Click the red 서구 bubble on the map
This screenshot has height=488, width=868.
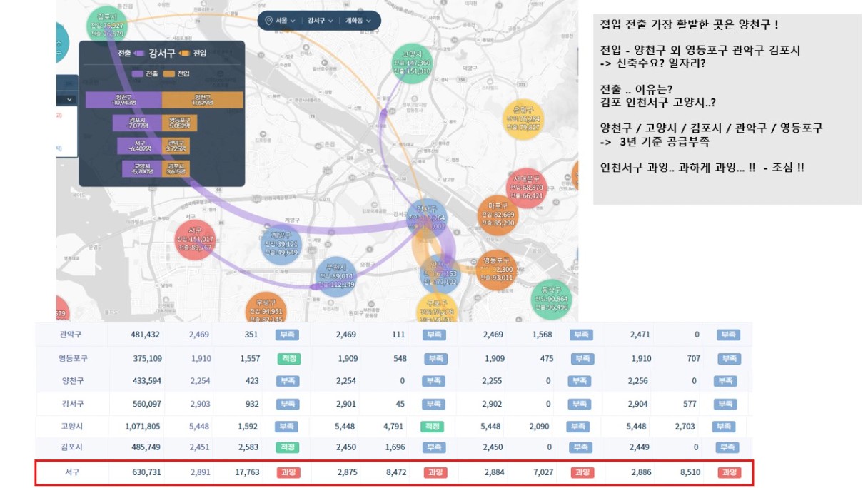195,241
